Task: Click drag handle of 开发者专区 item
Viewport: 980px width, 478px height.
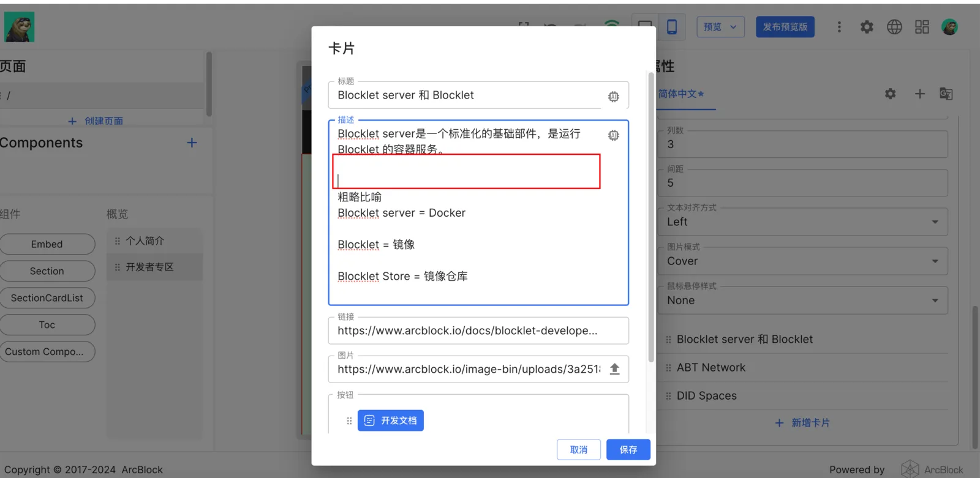Action: pyautogui.click(x=118, y=267)
